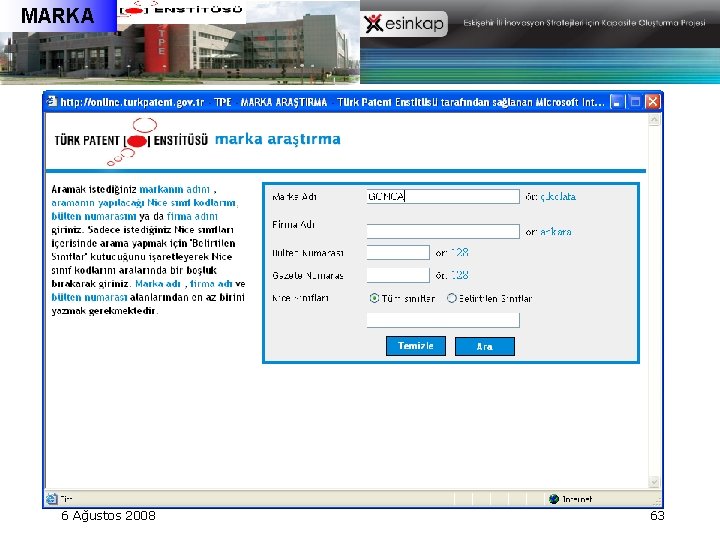The height and width of the screenshot is (540, 720).
Task: Close the TPE marka araştırma window
Action: [652, 101]
